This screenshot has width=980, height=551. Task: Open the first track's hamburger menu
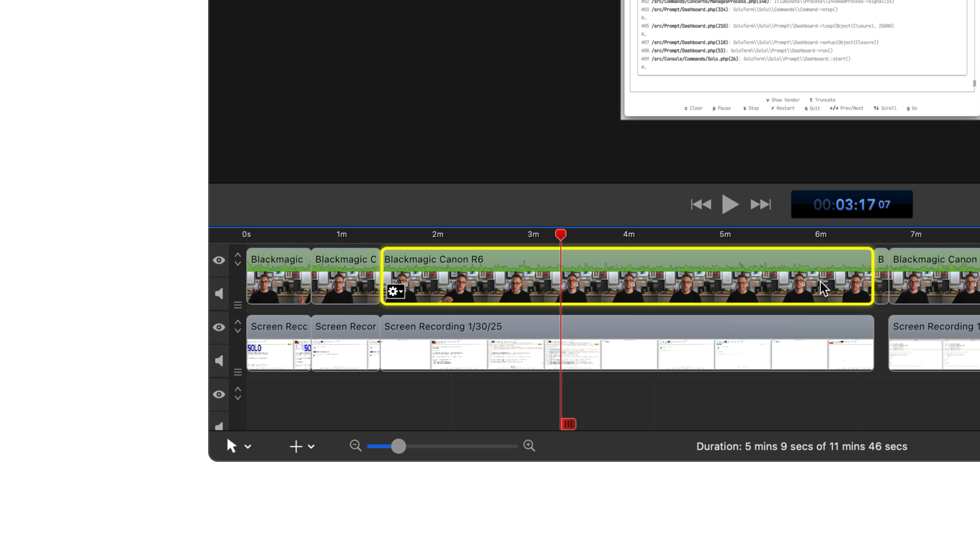238,305
